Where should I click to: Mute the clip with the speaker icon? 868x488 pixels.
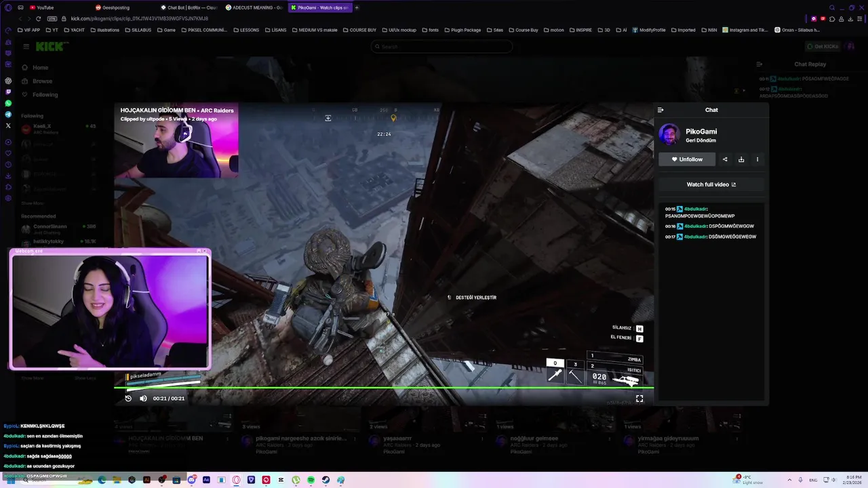pos(143,399)
